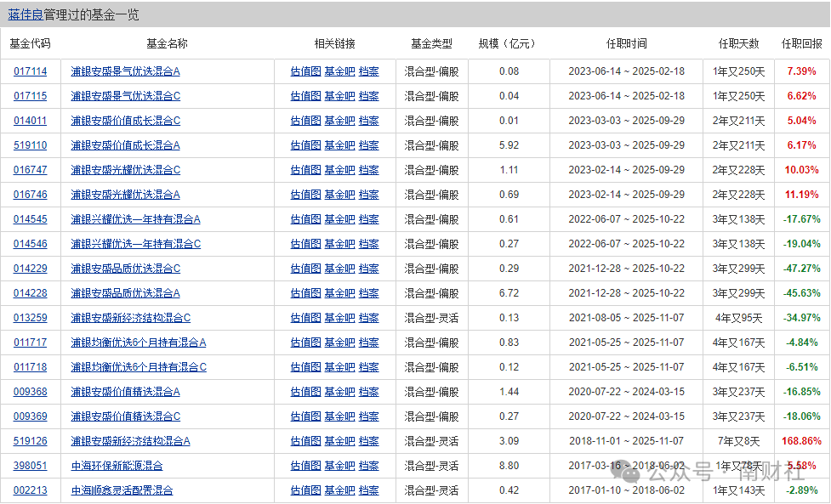Click fund name 中海环保新能源混合
Screen dimensions: 831x504
(117, 466)
